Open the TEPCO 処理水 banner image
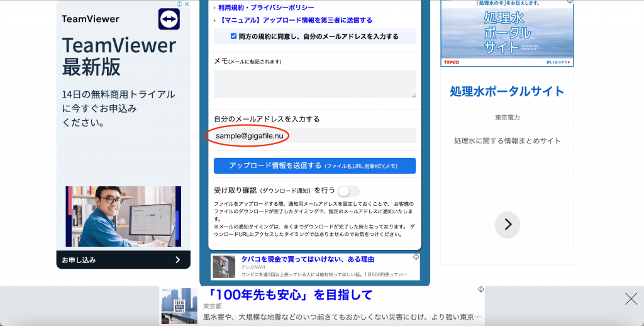Viewport: 644px width, 326px height. pyautogui.click(x=507, y=33)
